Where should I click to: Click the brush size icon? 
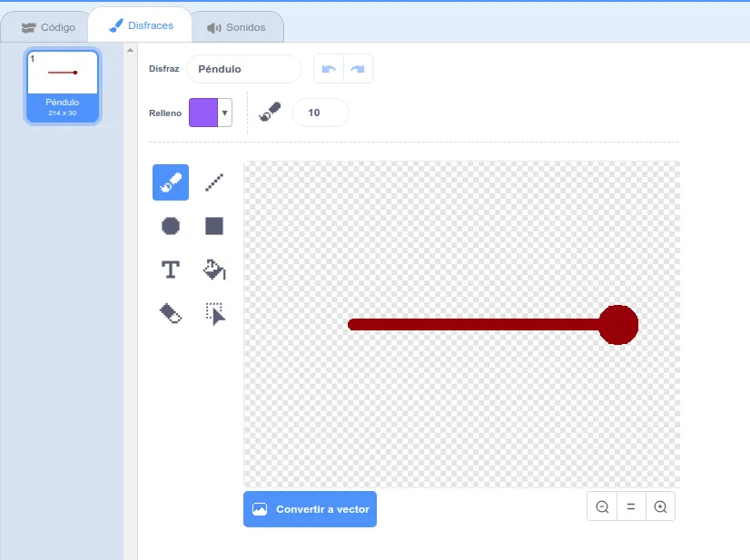(270, 113)
